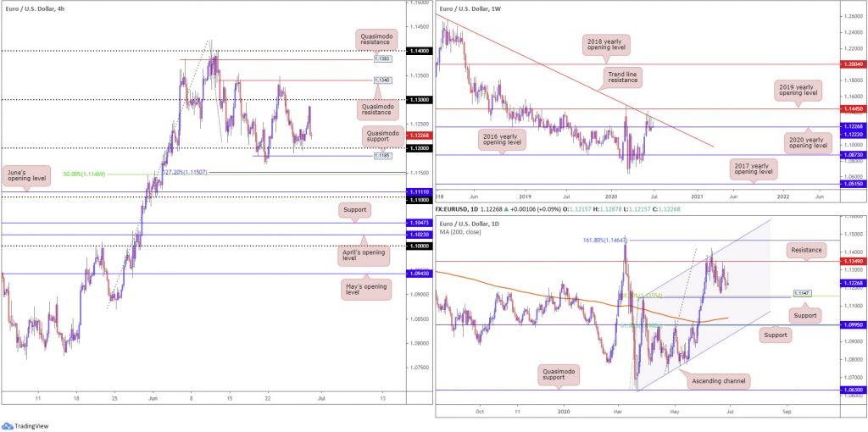Click the 'May's opening level' callout

coord(364,288)
